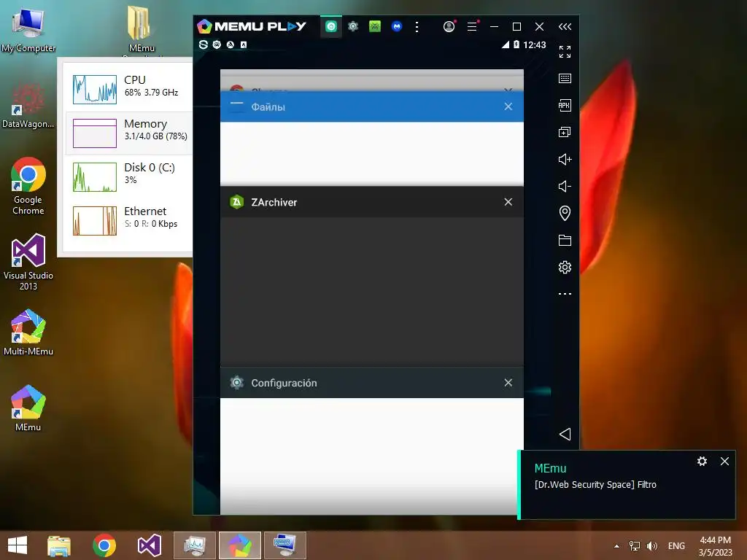Select Visual Studio 2013 desktop shortcut
Image resolution: width=747 pixels, height=560 pixels.
[x=28, y=262]
